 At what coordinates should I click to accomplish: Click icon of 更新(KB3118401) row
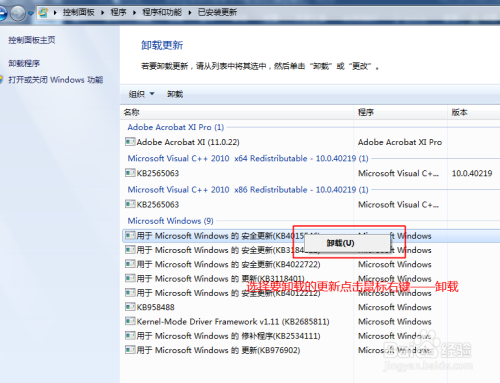[x=130, y=278]
